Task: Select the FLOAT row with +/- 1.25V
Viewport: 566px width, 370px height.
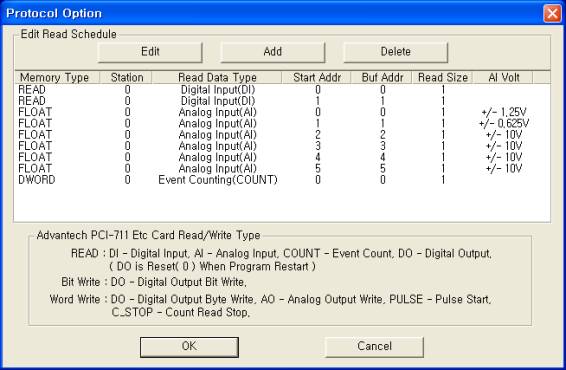Action: tap(282, 112)
